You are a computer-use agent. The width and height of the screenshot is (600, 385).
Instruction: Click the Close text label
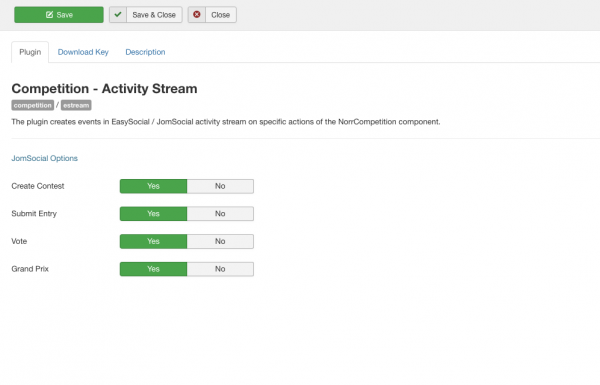pos(220,15)
